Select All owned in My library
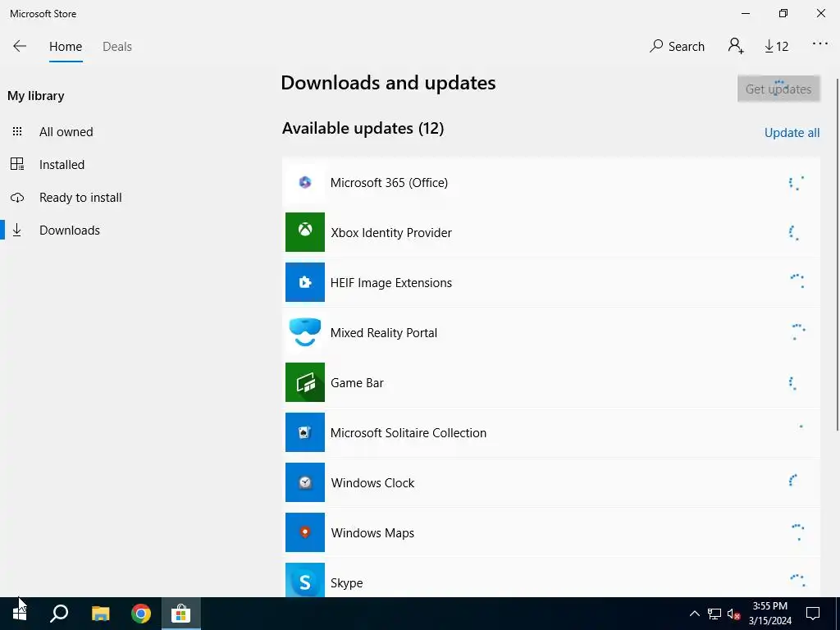840x630 pixels. [66, 132]
